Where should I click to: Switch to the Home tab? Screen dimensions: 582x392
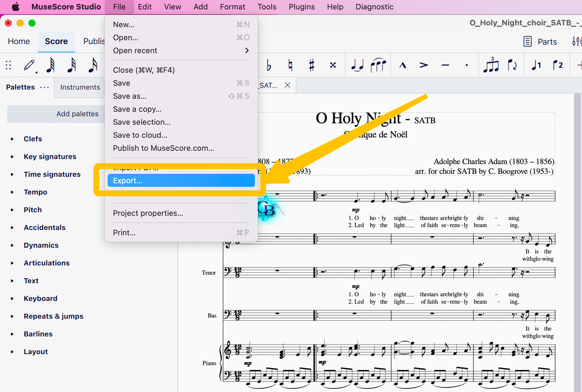[19, 41]
